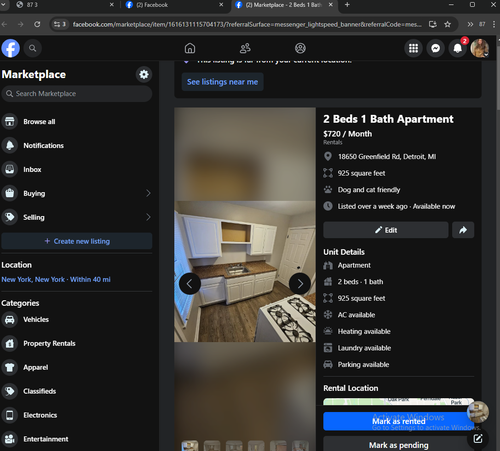The width and height of the screenshot is (500, 451).
Task: Bookmark this page with the star
Action: tap(447, 24)
